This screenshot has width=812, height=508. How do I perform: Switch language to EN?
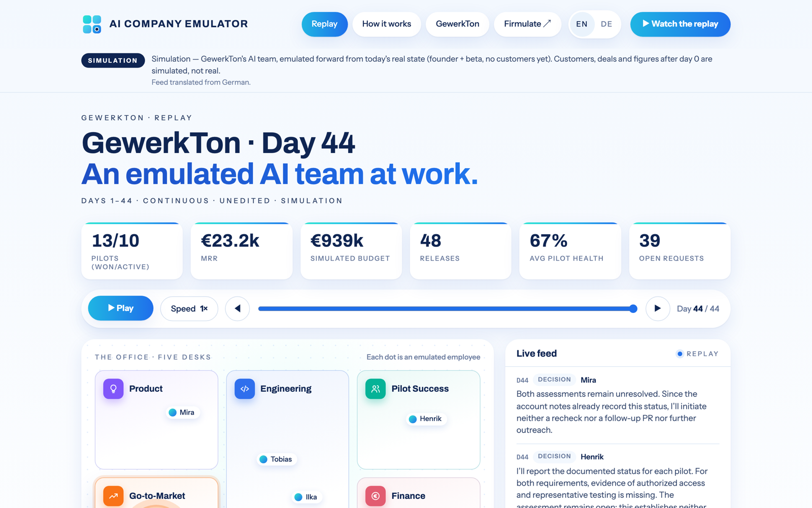tap(582, 24)
